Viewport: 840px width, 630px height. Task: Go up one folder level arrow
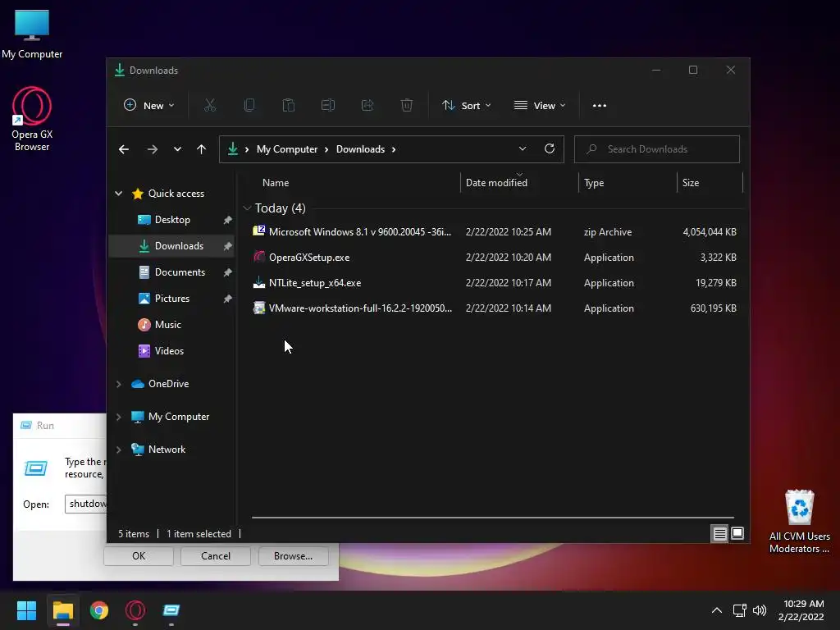202,149
